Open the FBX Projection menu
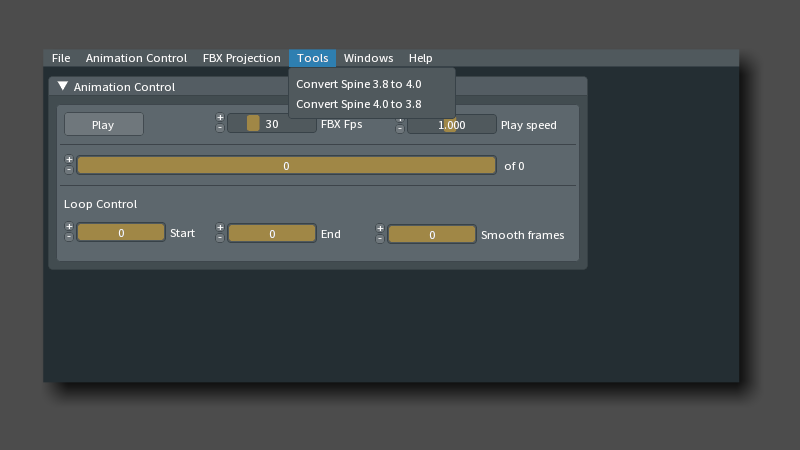 click(241, 58)
